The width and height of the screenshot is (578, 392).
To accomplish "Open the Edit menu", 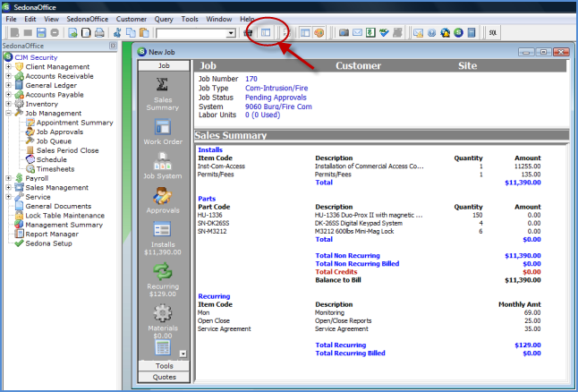I will pos(30,19).
